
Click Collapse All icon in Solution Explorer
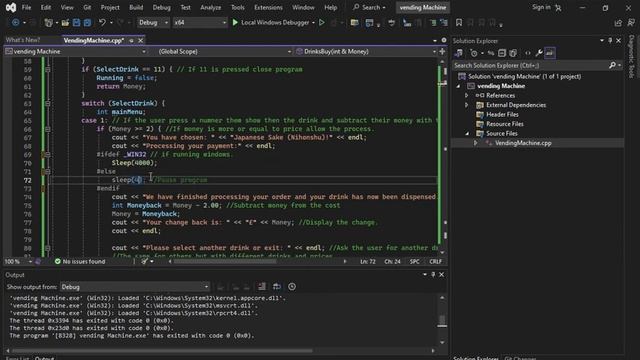pyautogui.click(x=502, y=53)
